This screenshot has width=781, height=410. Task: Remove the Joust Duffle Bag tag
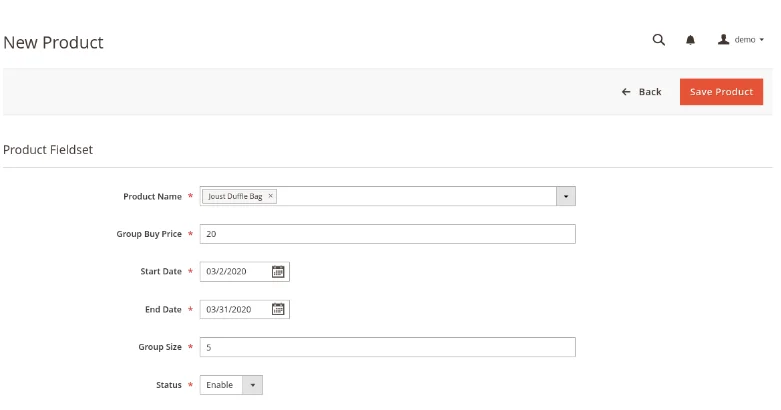[271, 197]
